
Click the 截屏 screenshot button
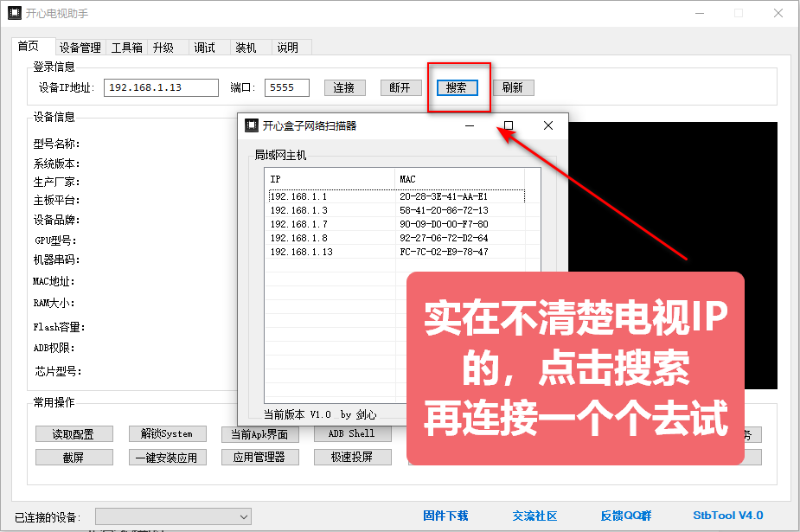[x=74, y=457]
